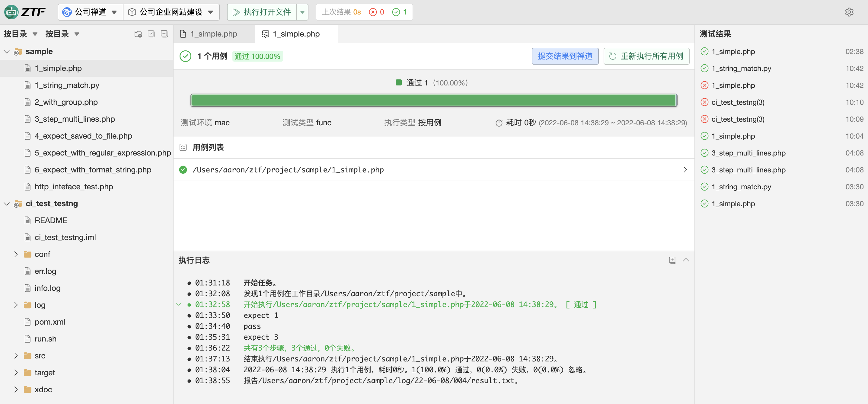This screenshot has height=404, width=868.
Task: Click the expand log icon in 执行日志
Action: pyautogui.click(x=672, y=260)
